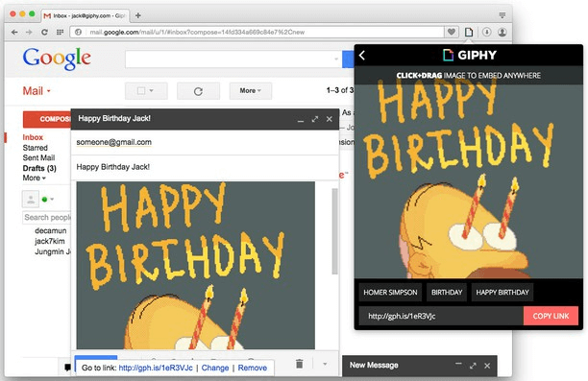588x381 pixels.
Task: Open the select checkbox dropdown arrow
Action: tap(152, 90)
